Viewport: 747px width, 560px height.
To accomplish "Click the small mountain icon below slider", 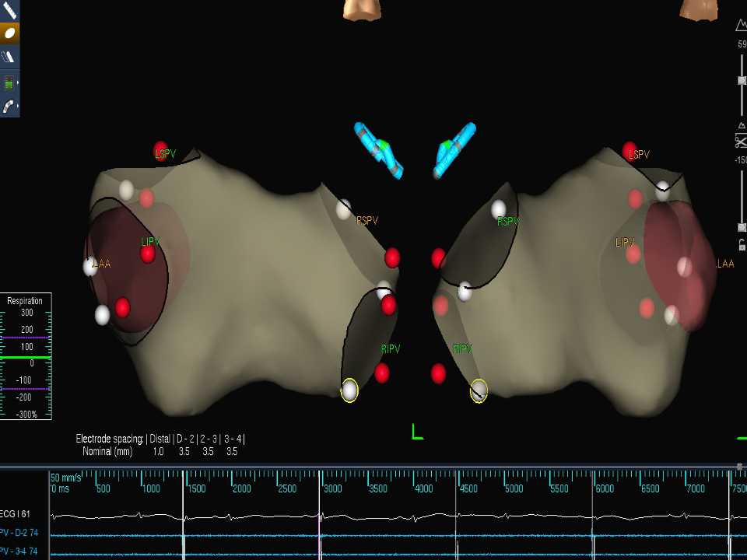I will [742, 125].
